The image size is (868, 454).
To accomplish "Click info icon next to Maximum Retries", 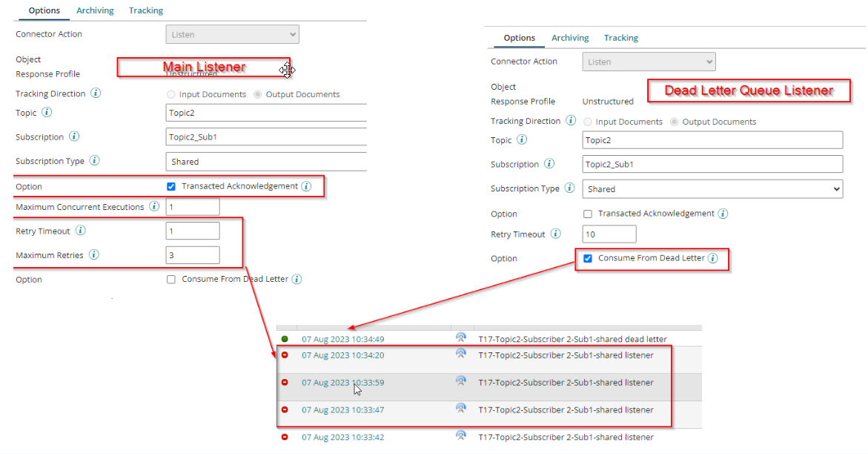I will [x=94, y=254].
